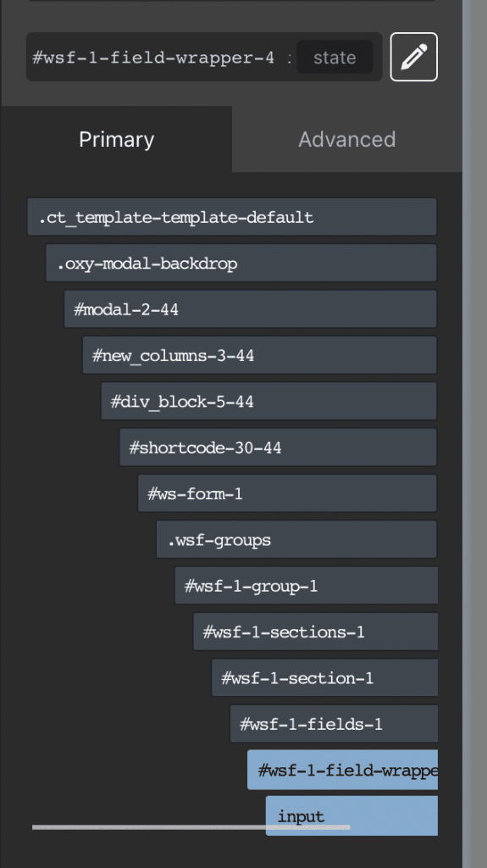Click the horizontal scrollbar under the tree
The height and width of the screenshot is (868, 487).
191,827
